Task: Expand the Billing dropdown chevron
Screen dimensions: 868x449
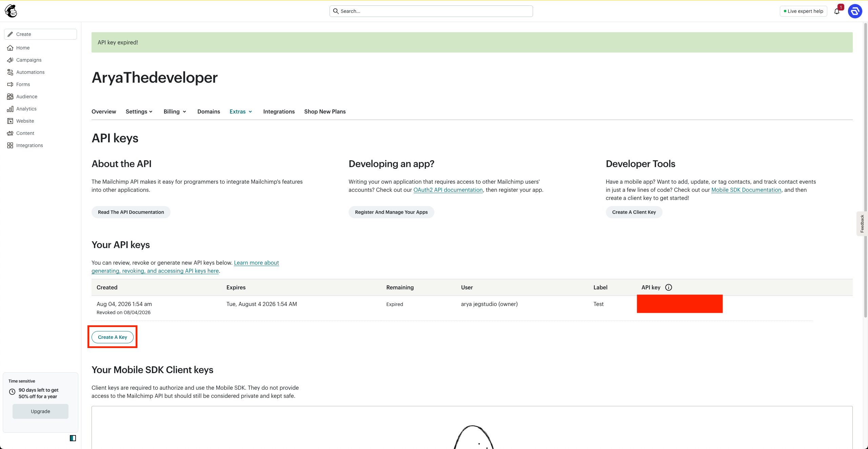Action: [184, 112]
